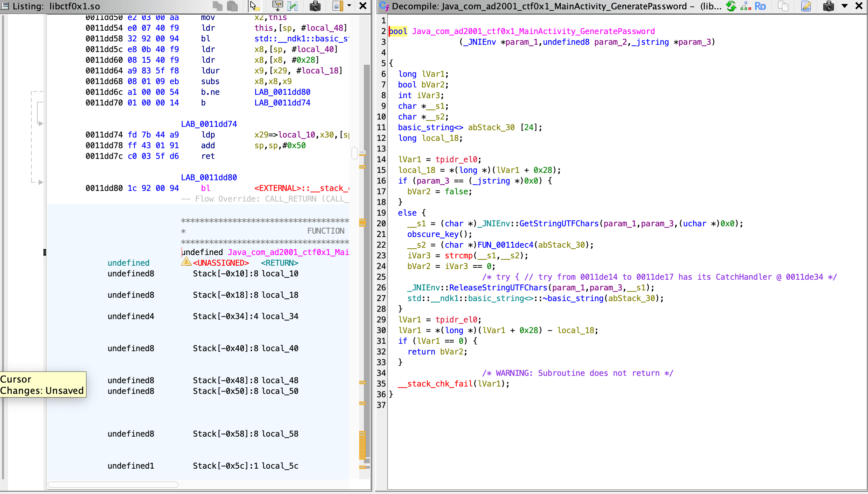Click the notepad-pencil edit icon in Decompile
This screenshot has width=868, height=494.
coord(806,6)
